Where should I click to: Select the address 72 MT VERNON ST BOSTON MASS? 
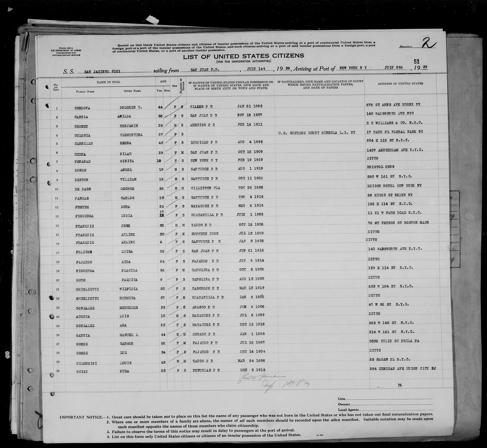(x=398, y=222)
